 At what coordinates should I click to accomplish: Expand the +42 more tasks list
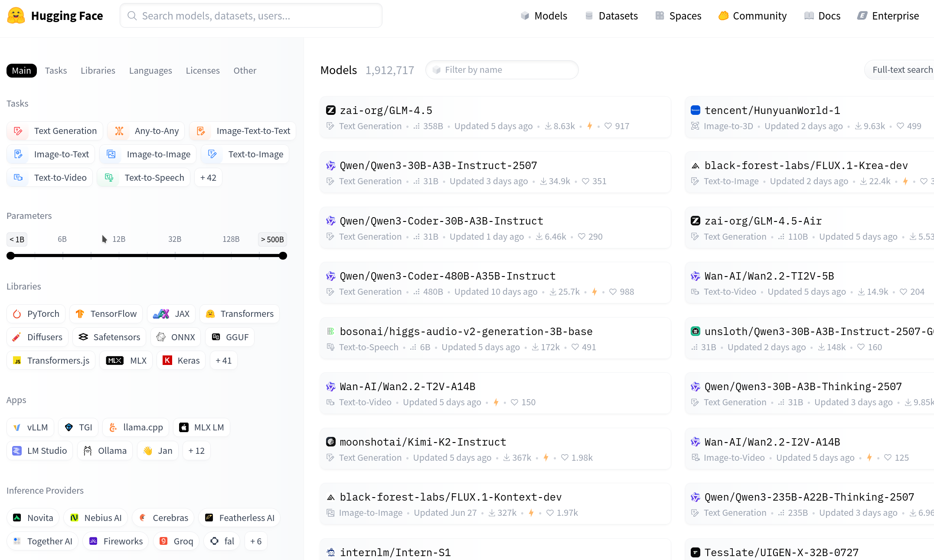[x=209, y=178]
